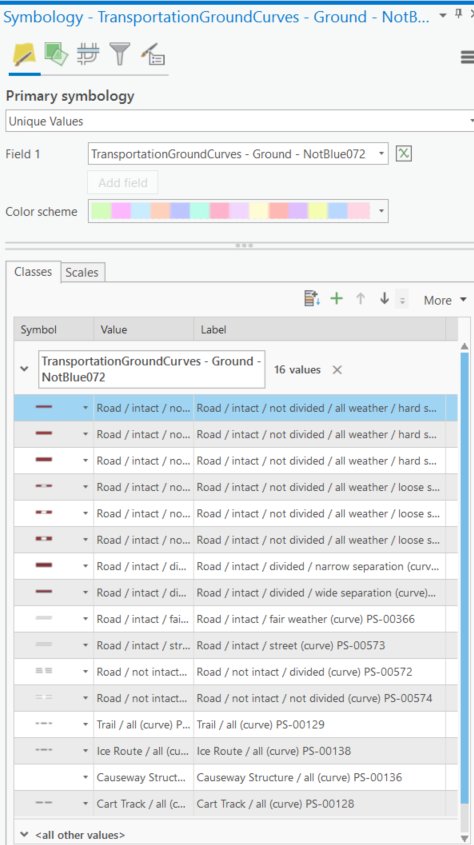The image size is (474, 845).
Task: Click the move to bottom arrow button
Action: point(402,300)
